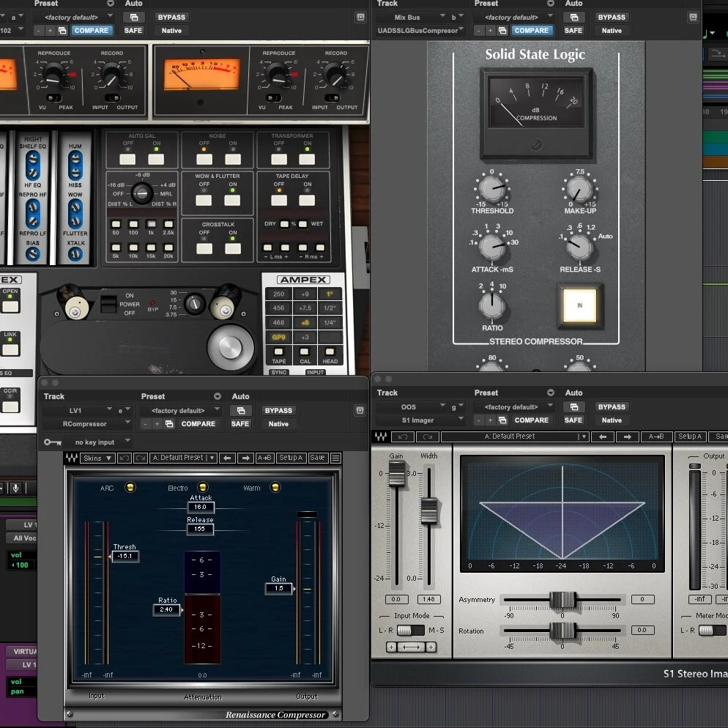
Task: Flip the Ampex POWER switch
Action: click(108, 305)
